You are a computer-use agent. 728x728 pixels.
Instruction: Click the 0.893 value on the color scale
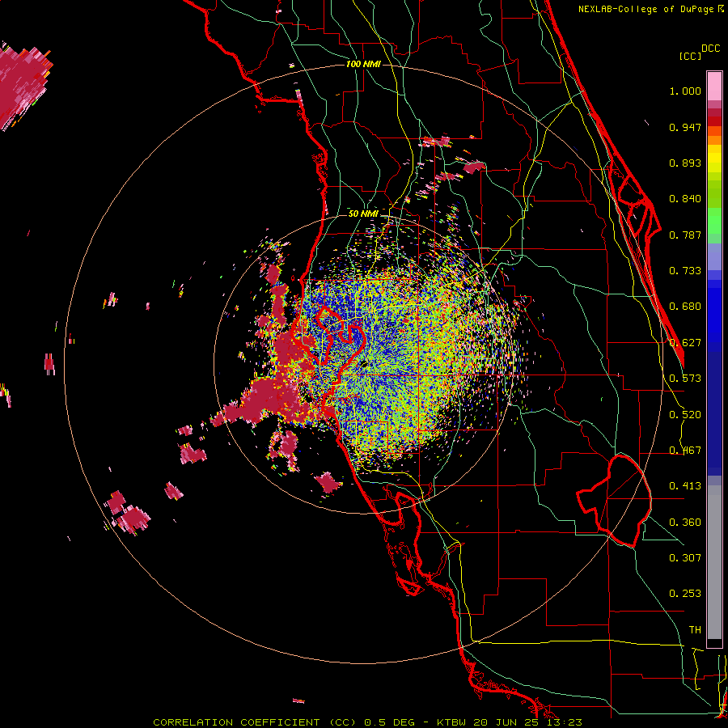point(685,163)
